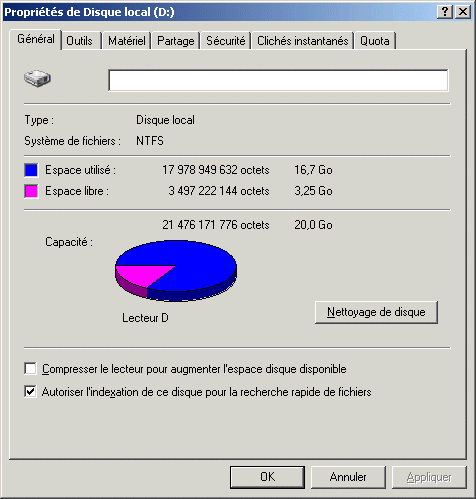Screen dimensions: 476x499
Task: Switch to the Outils tab
Action: coord(79,41)
